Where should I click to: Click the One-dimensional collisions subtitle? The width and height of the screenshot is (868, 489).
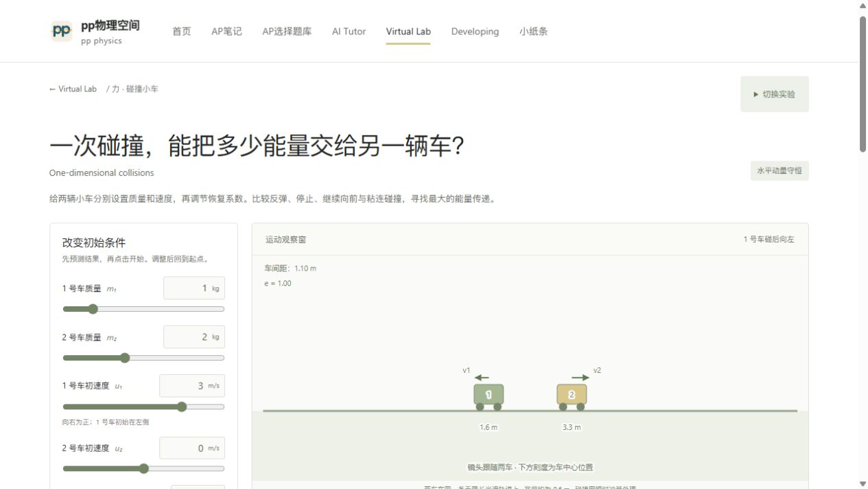(102, 173)
